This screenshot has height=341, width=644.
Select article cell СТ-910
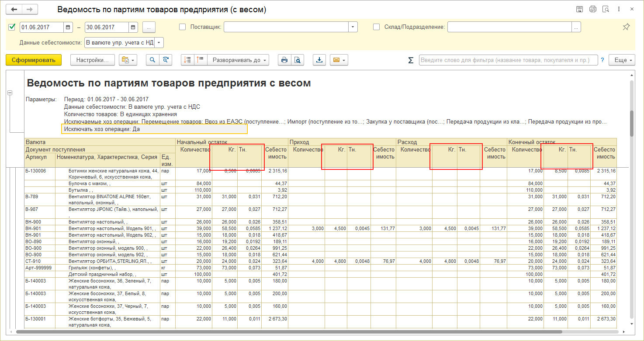click(x=40, y=261)
